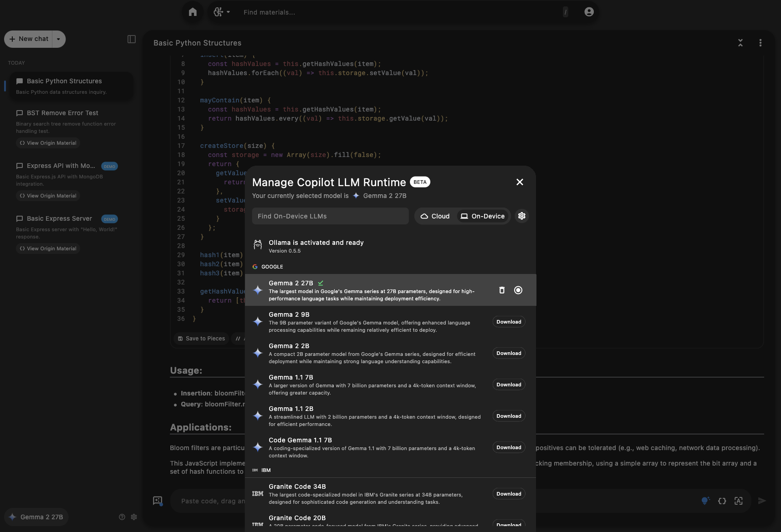Click the Ollama version 0.5.5 text
This screenshot has height=532, width=781.
pos(285,251)
